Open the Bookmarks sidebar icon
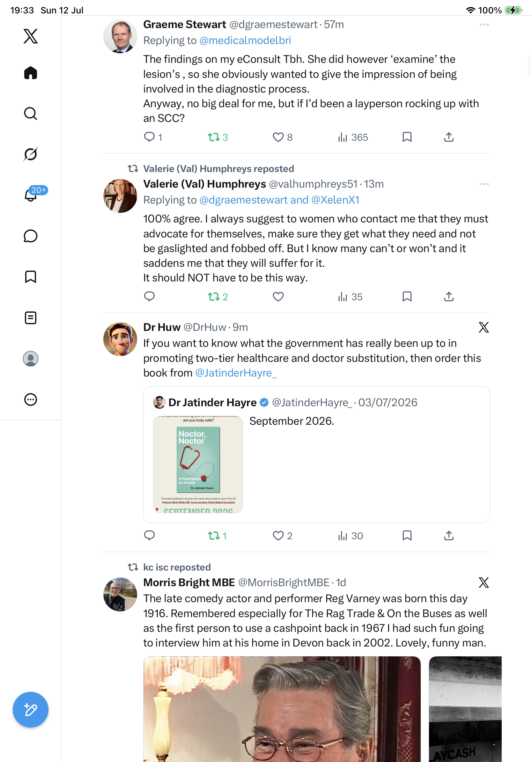 (31, 276)
